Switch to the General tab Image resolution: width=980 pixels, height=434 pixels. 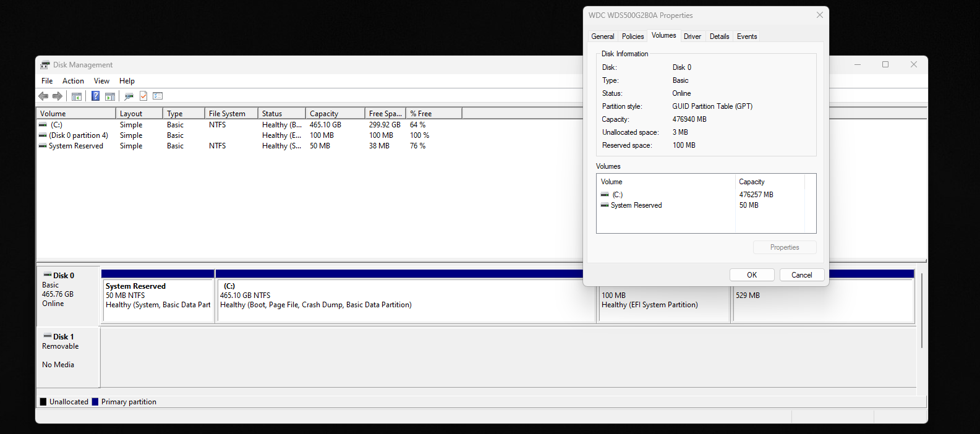[603, 36]
